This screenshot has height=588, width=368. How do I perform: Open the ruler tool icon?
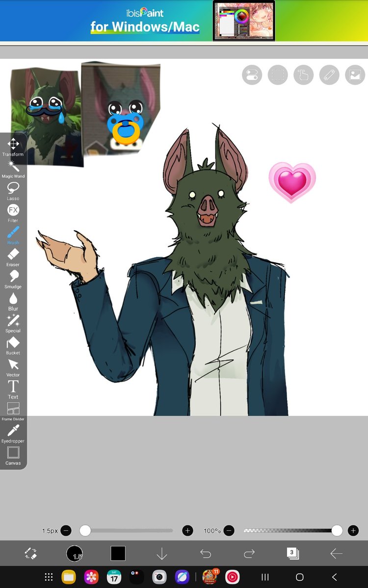[x=329, y=75]
